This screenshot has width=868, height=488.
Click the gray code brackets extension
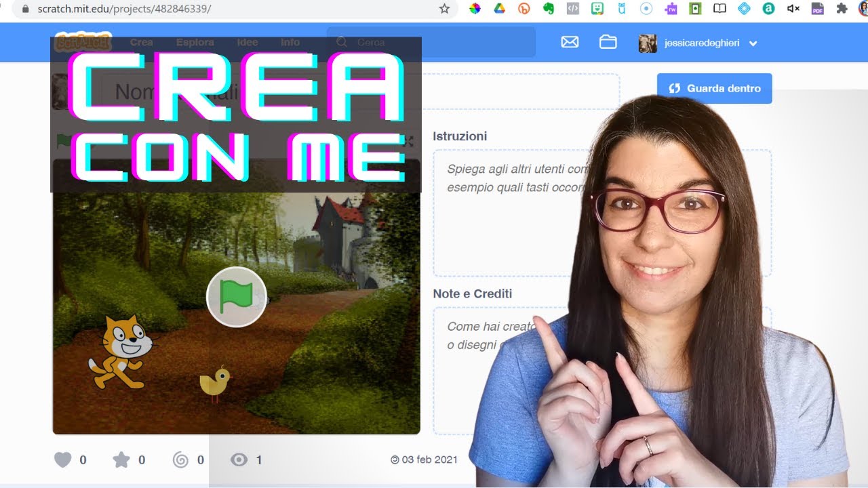pos(573,9)
